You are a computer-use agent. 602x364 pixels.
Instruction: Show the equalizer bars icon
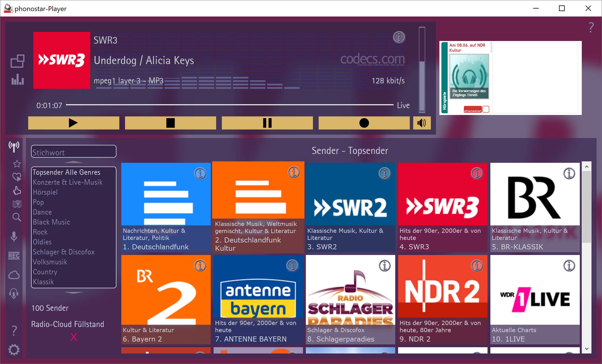[17, 79]
